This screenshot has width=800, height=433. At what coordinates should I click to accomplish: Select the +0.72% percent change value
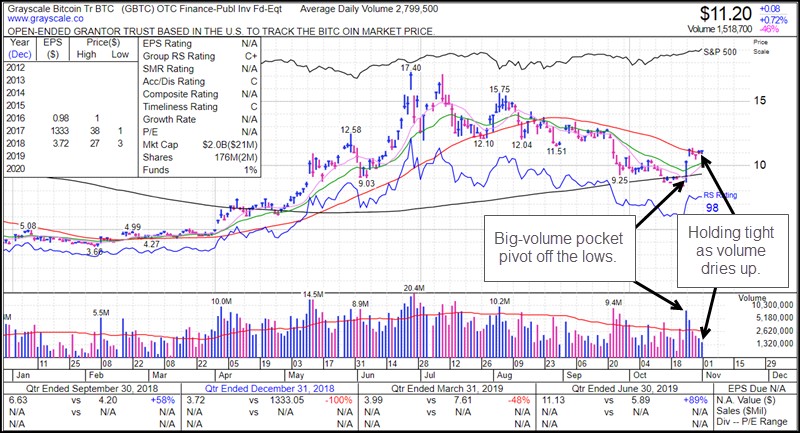pyautogui.click(x=773, y=20)
